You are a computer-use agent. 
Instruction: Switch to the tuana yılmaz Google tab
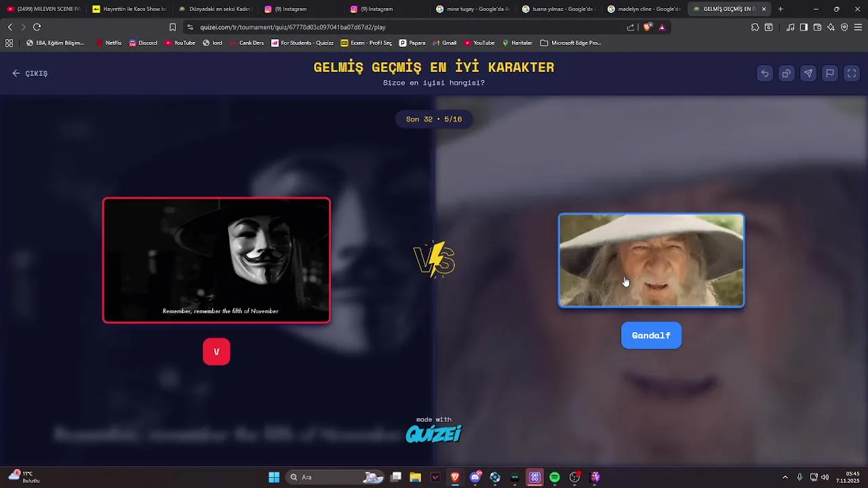point(559,9)
